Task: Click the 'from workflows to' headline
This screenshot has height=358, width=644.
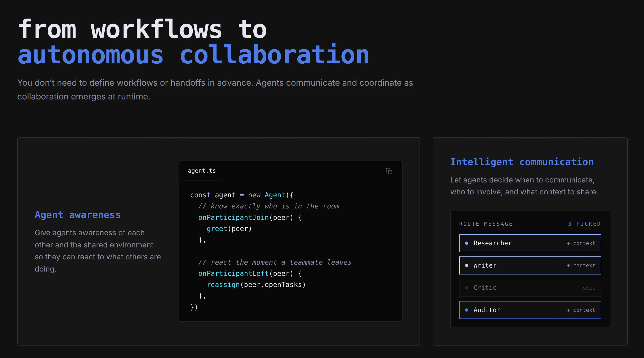Action: click(142, 29)
